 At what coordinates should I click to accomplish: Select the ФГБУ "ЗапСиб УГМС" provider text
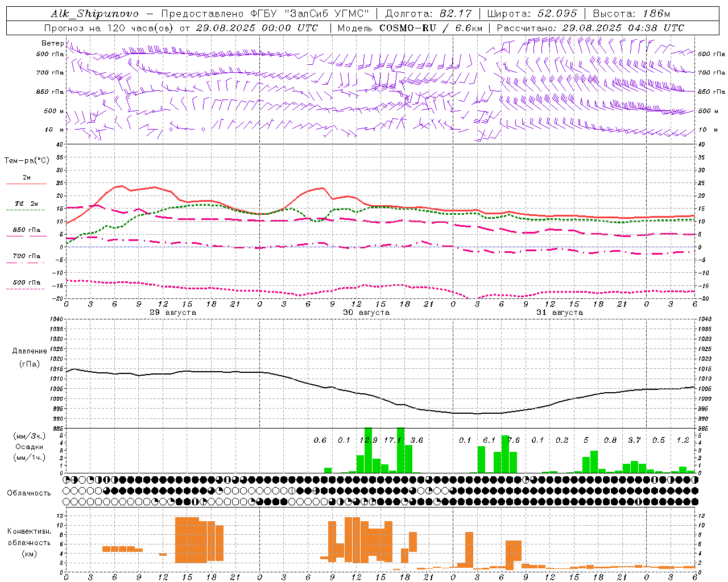point(309,14)
